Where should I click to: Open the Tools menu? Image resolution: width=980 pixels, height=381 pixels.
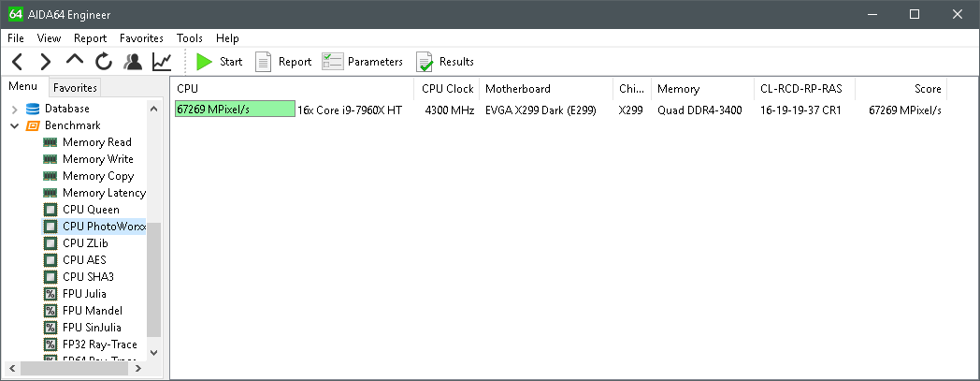(x=190, y=38)
